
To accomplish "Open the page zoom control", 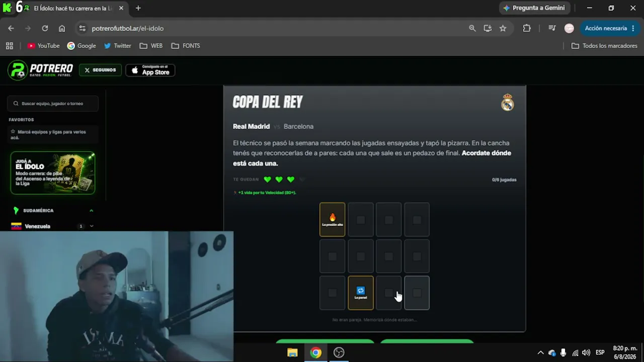I will pos(472,28).
